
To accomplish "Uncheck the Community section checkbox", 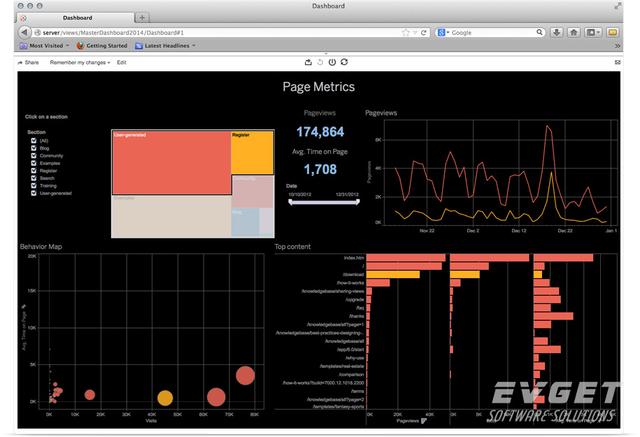I will (x=34, y=155).
